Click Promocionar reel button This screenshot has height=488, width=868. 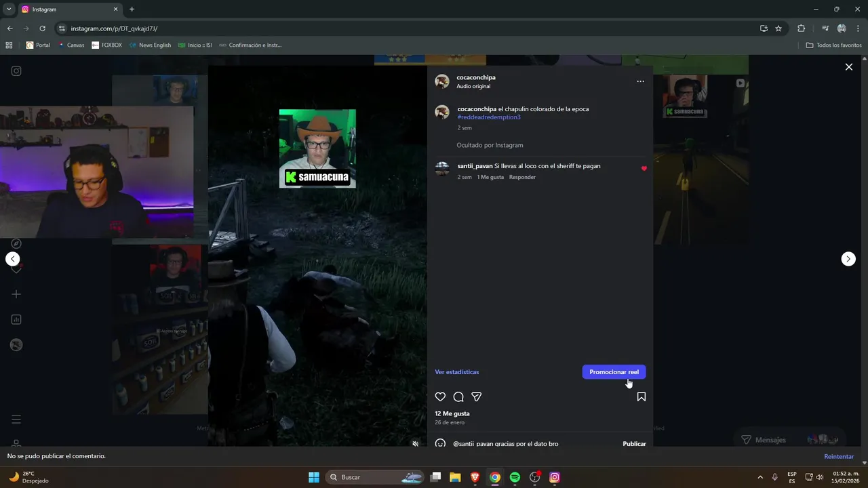pyautogui.click(x=614, y=372)
